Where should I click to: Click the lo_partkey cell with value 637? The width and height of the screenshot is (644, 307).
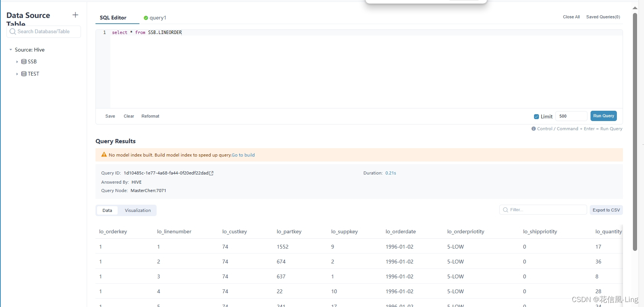281,276
